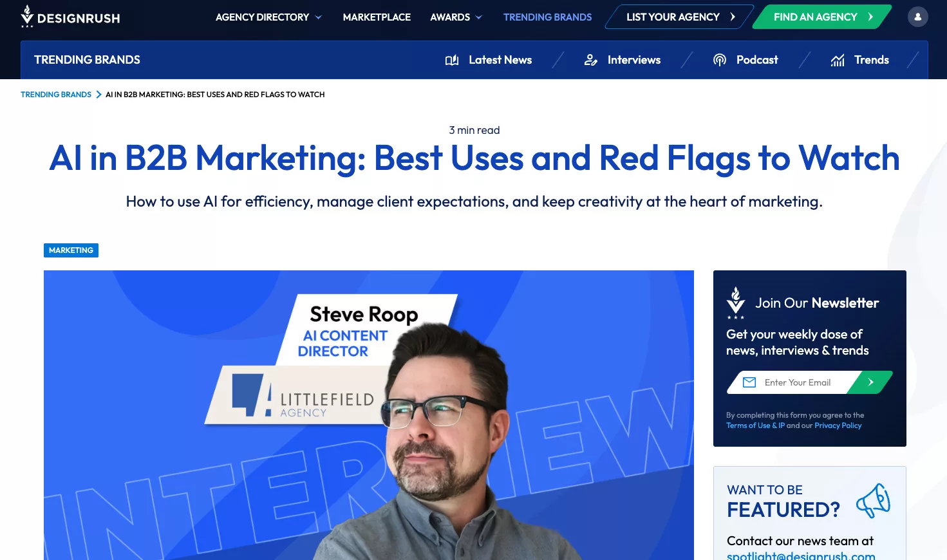
Task: Click the Interviews person icon
Action: (590, 60)
